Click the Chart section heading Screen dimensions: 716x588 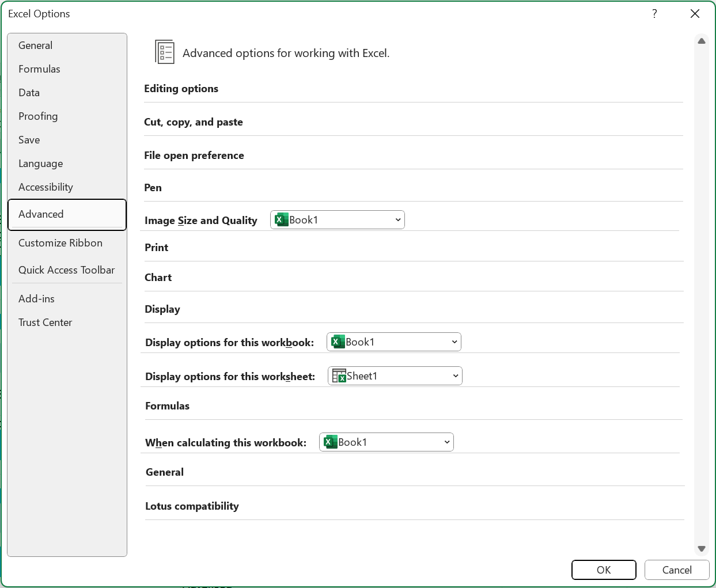(x=158, y=278)
